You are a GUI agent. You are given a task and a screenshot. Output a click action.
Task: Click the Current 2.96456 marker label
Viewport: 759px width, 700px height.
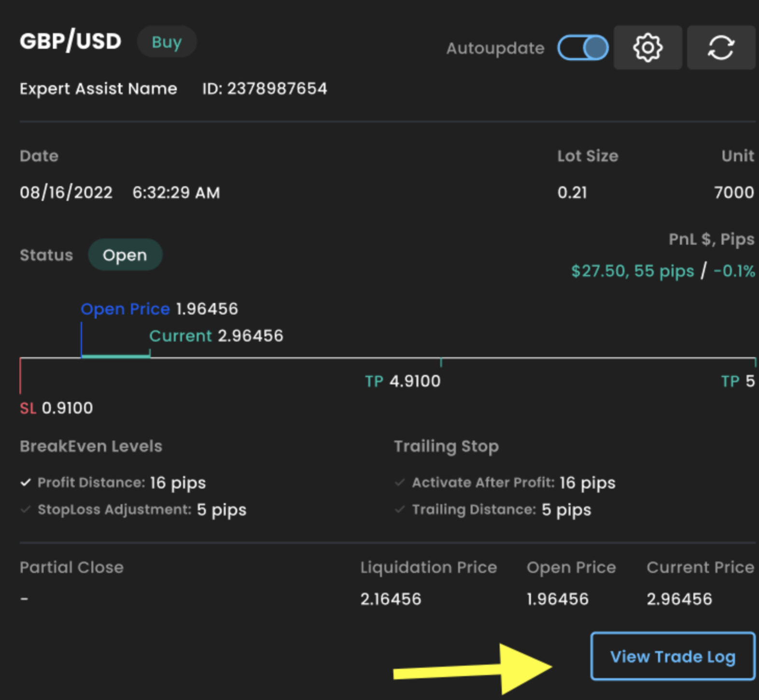[x=216, y=336]
